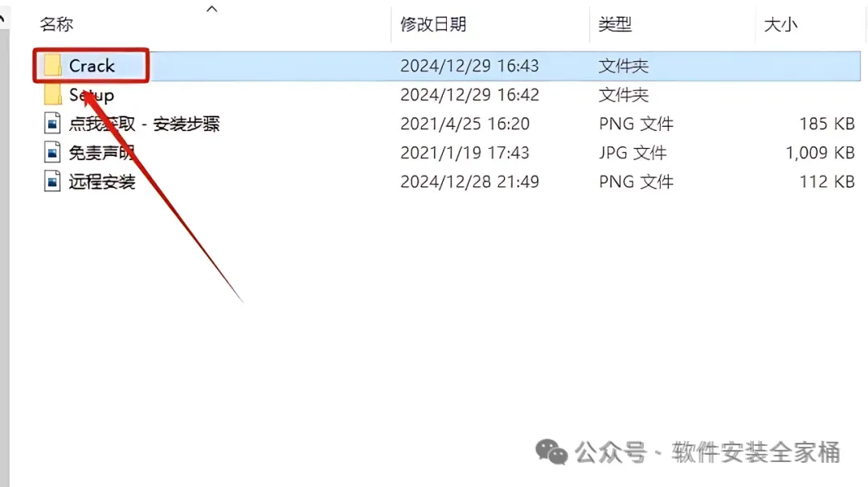Select the Crack folder icon

tap(53, 66)
